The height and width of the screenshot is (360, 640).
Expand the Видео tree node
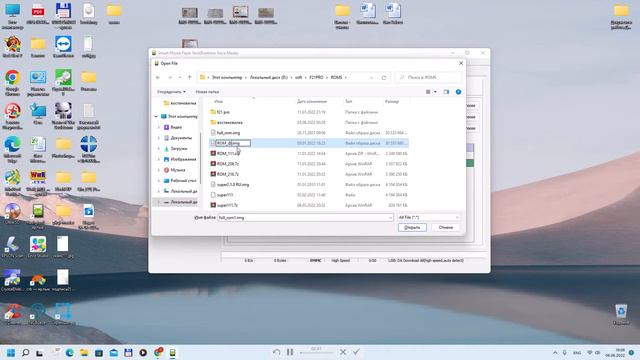tap(159, 127)
